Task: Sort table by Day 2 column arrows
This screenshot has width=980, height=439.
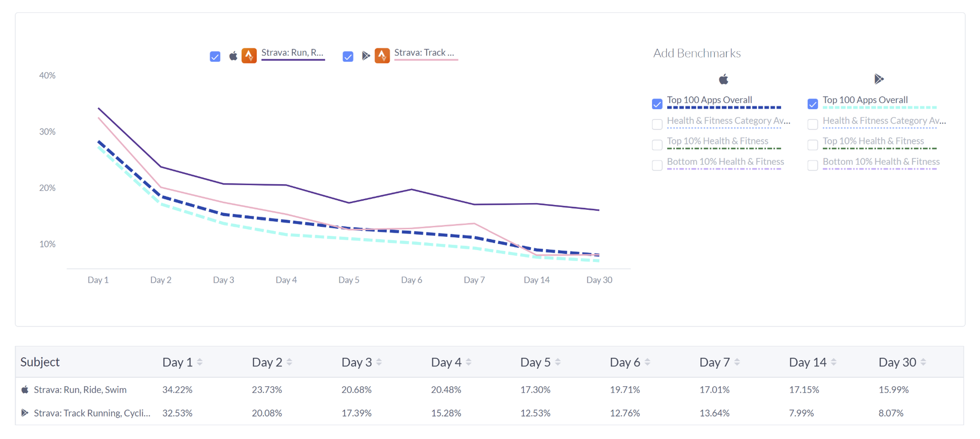Action: (x=289, y=362)
